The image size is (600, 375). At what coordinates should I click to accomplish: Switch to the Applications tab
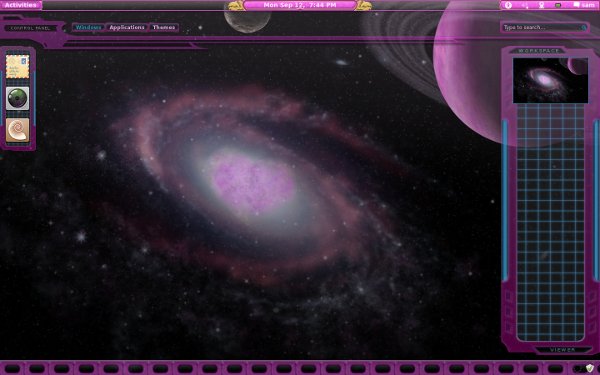[127, 27]
